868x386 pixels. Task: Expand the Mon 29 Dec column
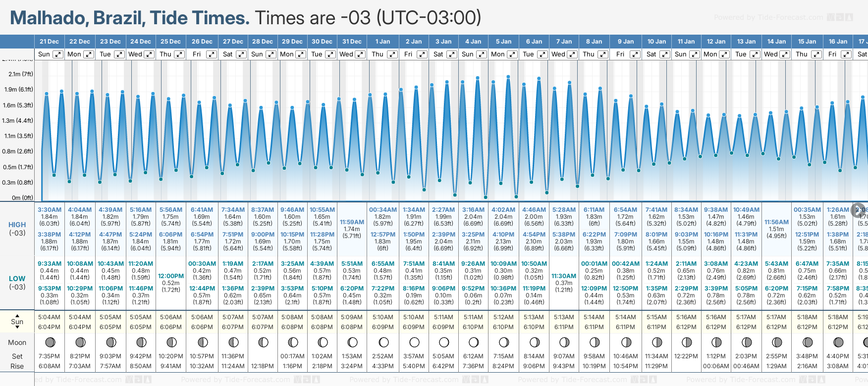point(301,54)
